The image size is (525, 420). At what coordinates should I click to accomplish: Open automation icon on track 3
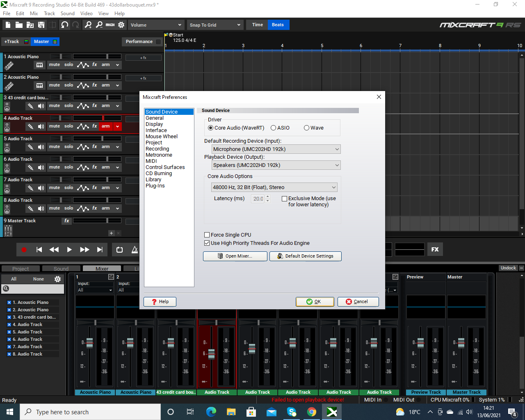(x=83, y=106)
